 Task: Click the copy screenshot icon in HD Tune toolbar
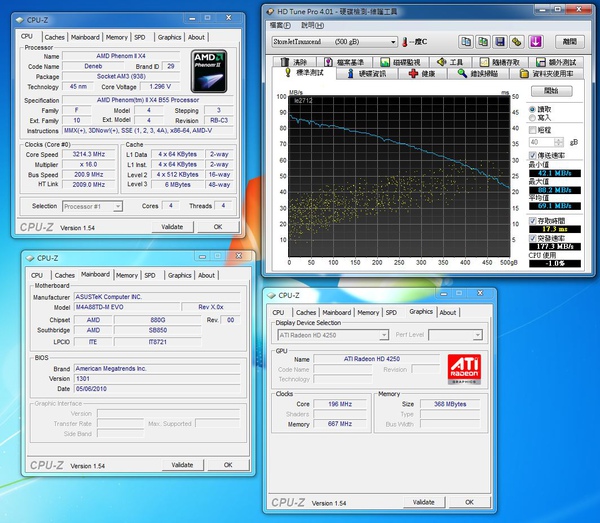(483, 41)
